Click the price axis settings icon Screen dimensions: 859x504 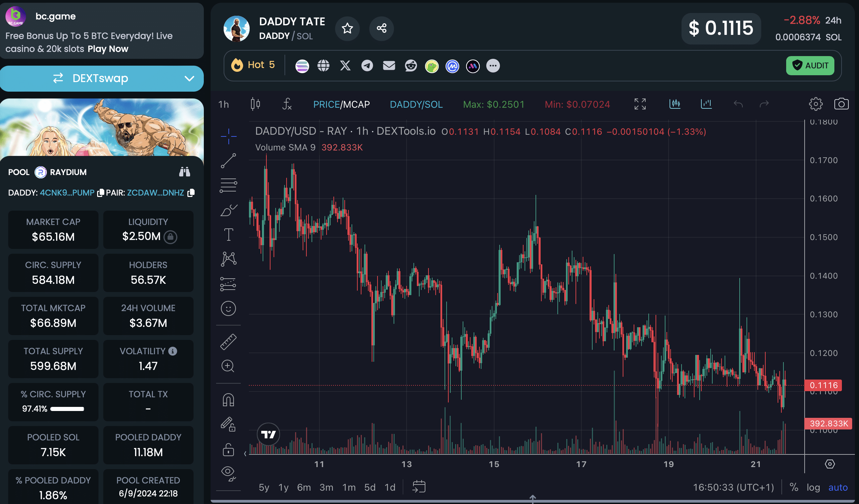click(830, 464)
